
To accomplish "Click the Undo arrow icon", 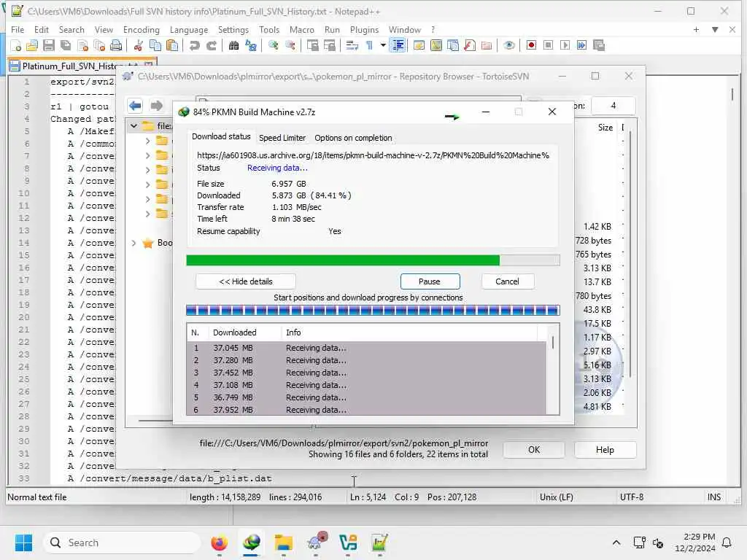I will (194, 46).
